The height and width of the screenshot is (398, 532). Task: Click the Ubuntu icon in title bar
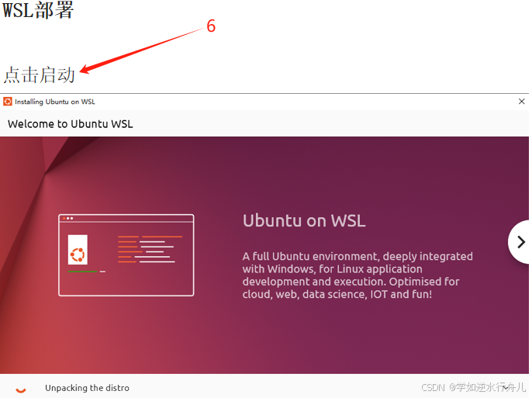click(8, 102)
